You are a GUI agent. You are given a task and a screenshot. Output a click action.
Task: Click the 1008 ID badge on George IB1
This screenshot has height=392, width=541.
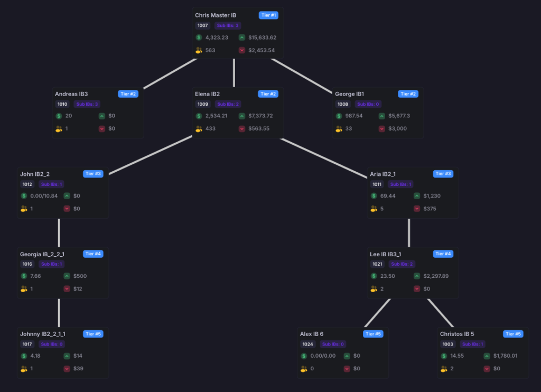[342, 105]
